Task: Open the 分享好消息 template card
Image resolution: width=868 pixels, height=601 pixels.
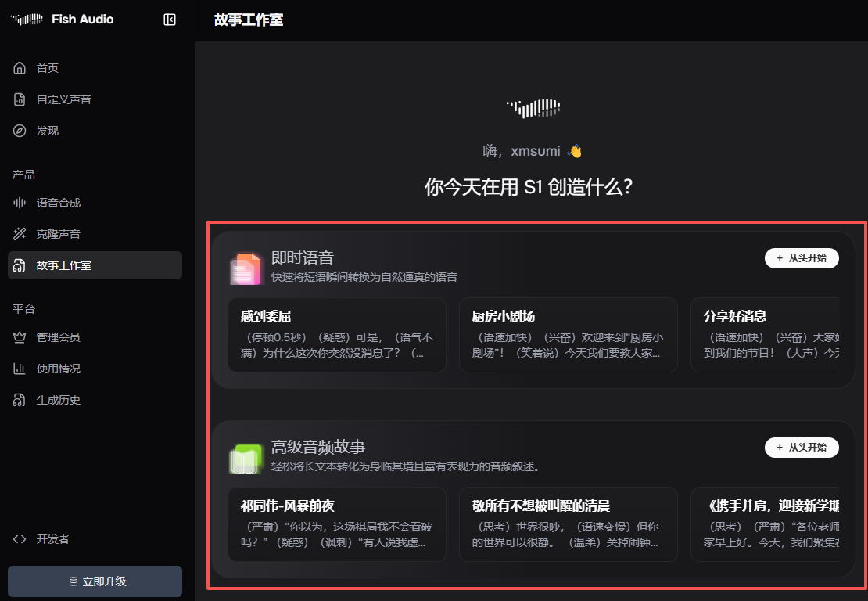Action: click(x=764, y=334)
